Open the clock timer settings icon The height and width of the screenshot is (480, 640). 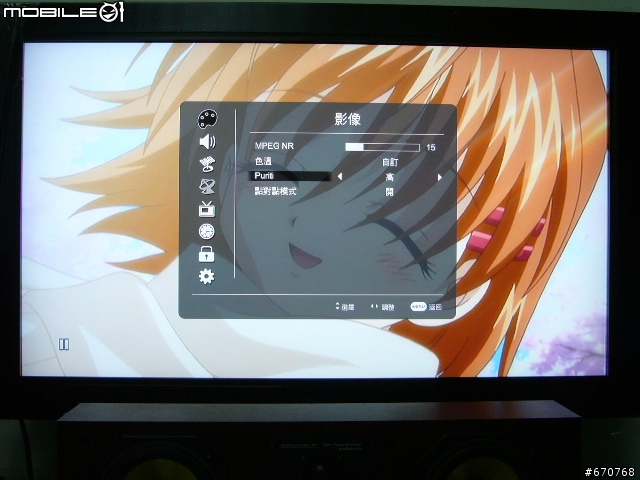click(x=207, y=232)
